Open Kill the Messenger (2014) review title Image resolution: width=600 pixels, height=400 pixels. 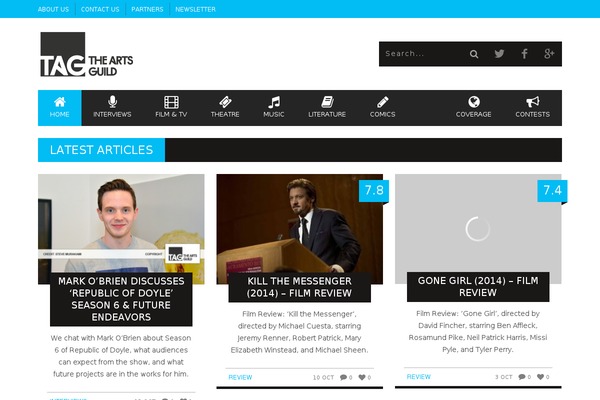(300, 287)
